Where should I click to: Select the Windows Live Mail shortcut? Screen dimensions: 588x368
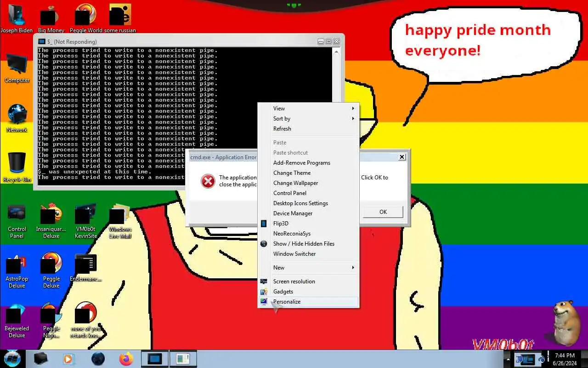120,221
